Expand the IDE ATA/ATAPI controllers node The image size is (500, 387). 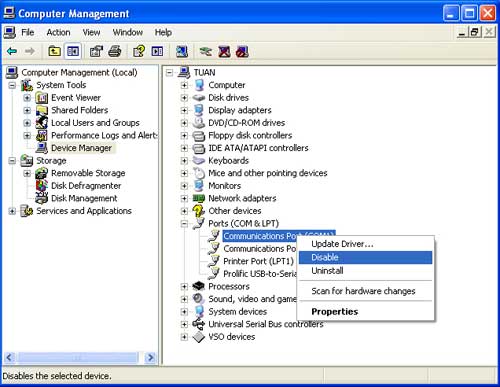click(x=184, y=148)
